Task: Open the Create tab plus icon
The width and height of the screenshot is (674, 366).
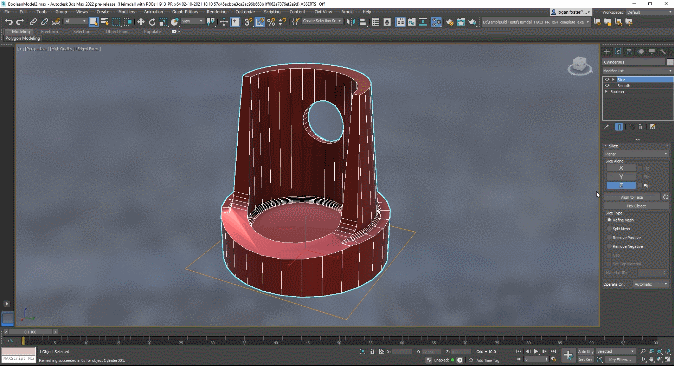Action: (x=607, y=52)
